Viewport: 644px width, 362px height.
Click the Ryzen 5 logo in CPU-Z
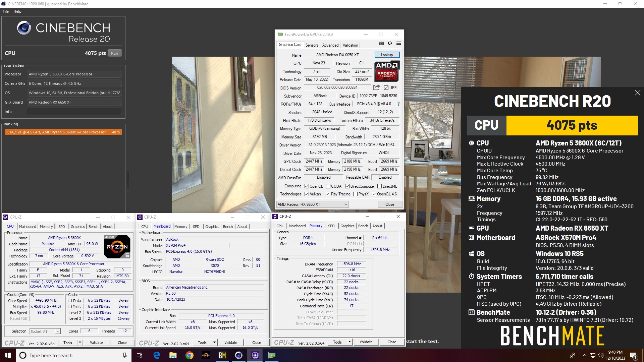pyautogui.click(x=117, y=246)
